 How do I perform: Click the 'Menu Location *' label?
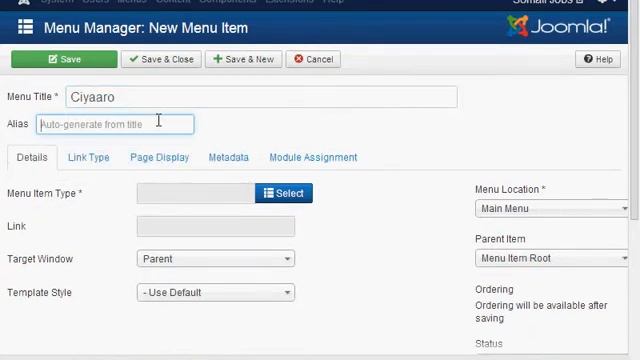510,189
